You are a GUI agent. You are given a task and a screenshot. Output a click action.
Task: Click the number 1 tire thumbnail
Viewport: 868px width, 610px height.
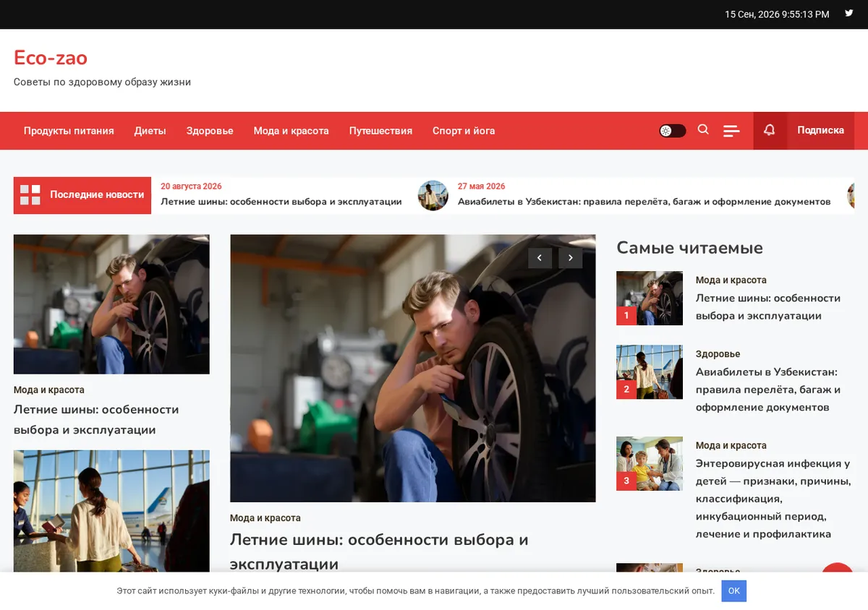pyautogui.click(x=650, y=298)
